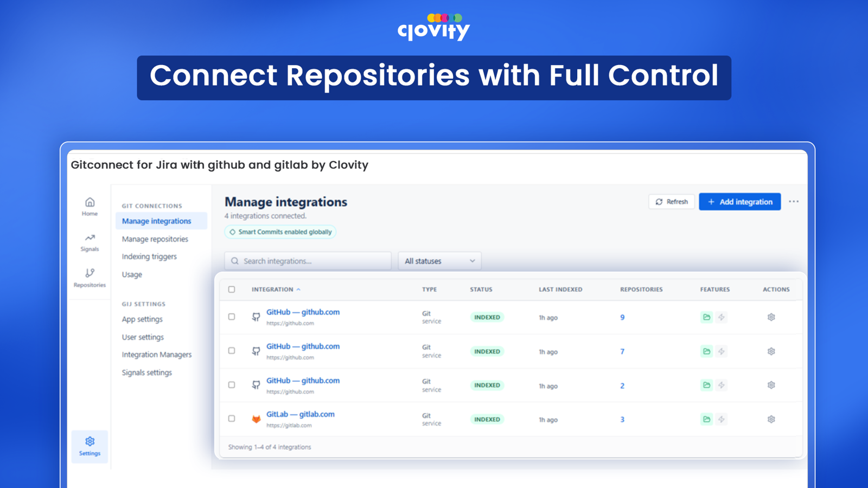
Task: Open the three-dot more options menu
Action: click(x=794, y=202)
